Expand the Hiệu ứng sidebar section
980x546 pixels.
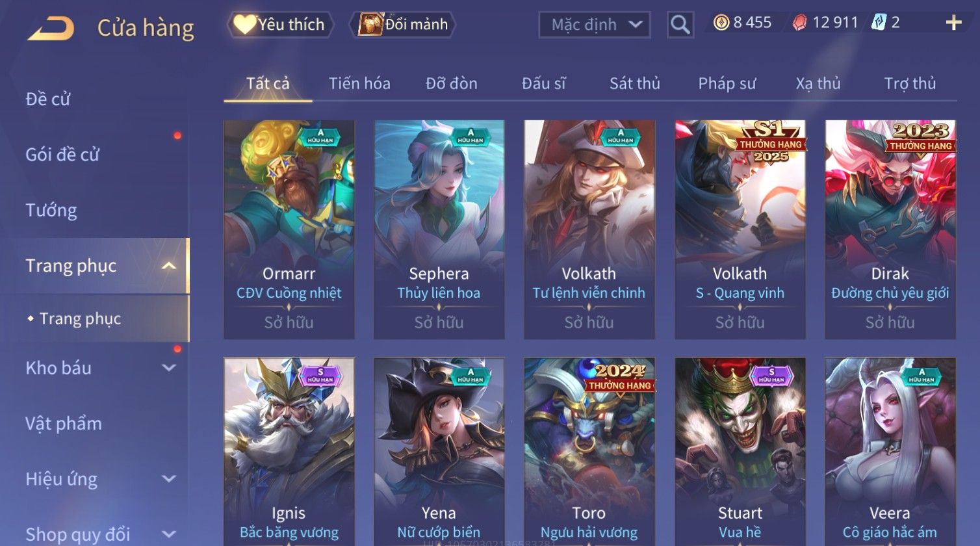point(169,479)
